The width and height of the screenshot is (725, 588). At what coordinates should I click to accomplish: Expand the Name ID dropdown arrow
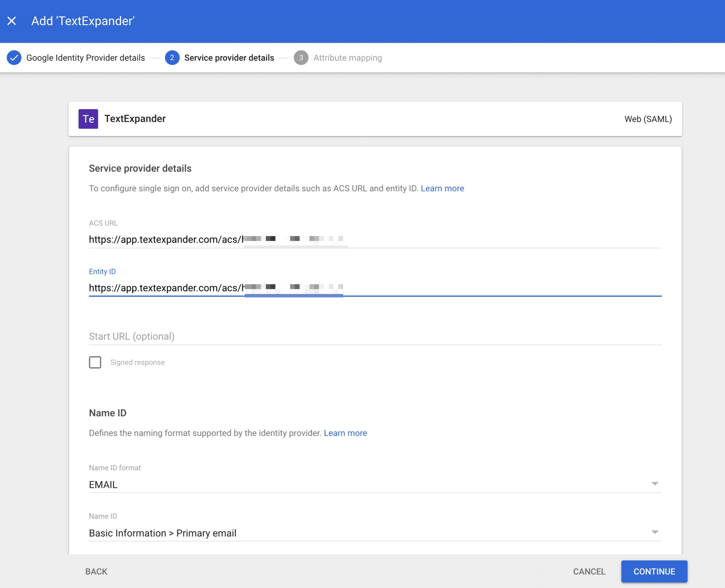point(655,532)
